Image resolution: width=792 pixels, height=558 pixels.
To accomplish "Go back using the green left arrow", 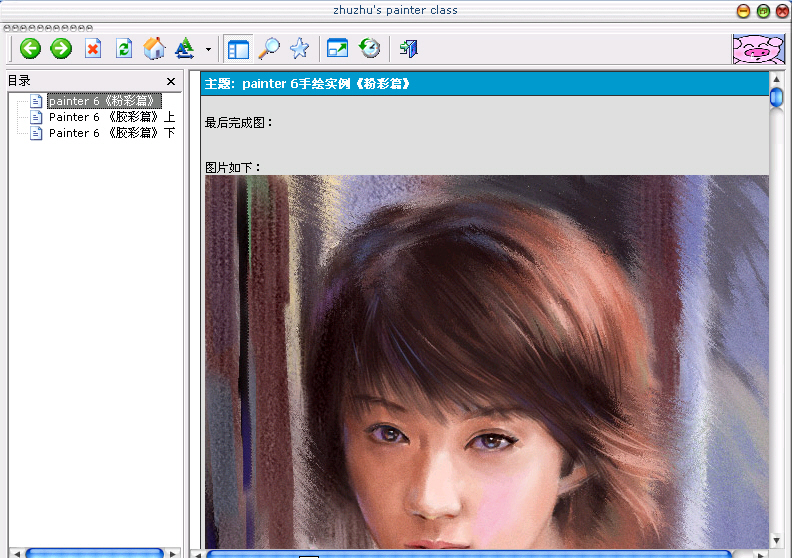I will (x=30, y=48).
